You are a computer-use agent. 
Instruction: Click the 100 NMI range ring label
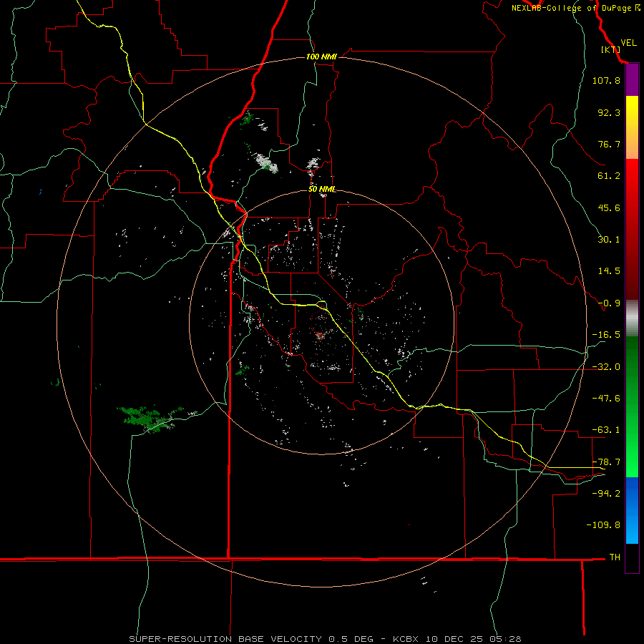321,57
